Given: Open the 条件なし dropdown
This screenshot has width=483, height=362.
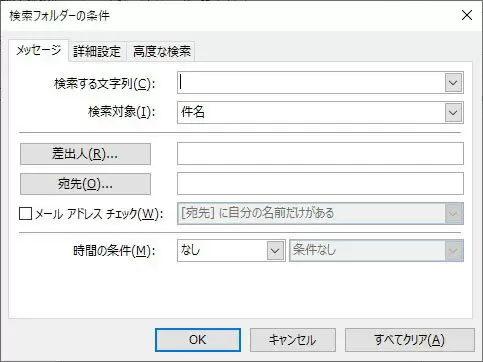Looking at the screenshot, I should pos(376,250).
